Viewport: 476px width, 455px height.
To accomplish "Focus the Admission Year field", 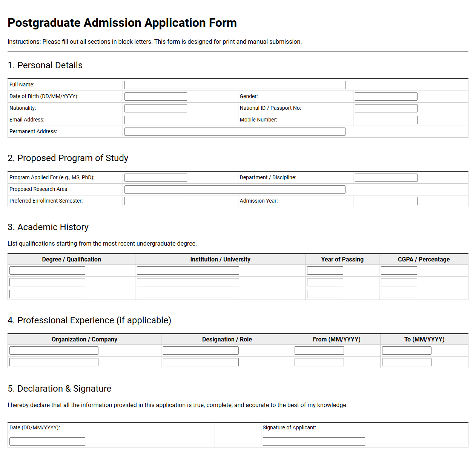I will pos(386,201).
